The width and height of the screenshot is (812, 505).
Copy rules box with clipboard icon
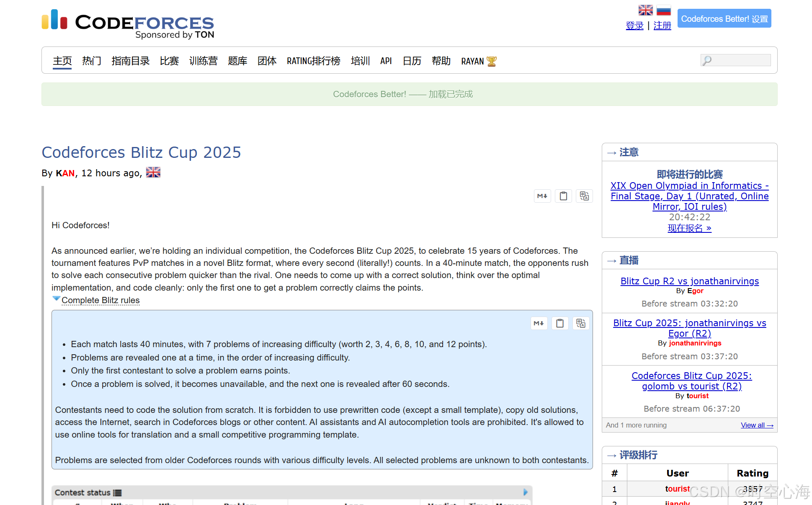[x=560, y=323]
